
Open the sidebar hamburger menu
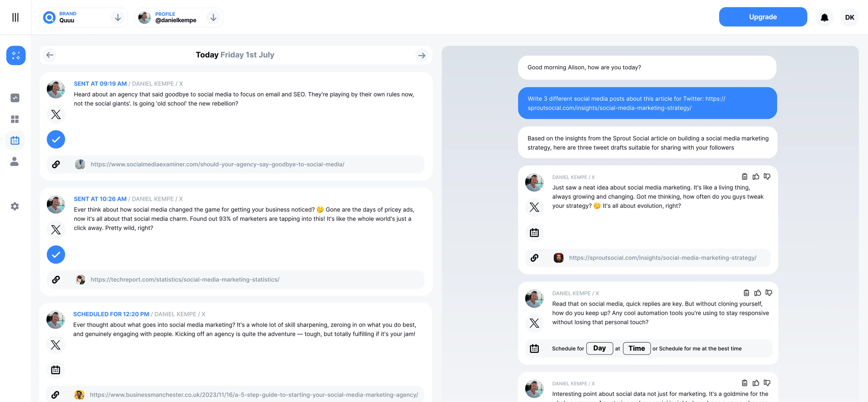coord(15,17)
